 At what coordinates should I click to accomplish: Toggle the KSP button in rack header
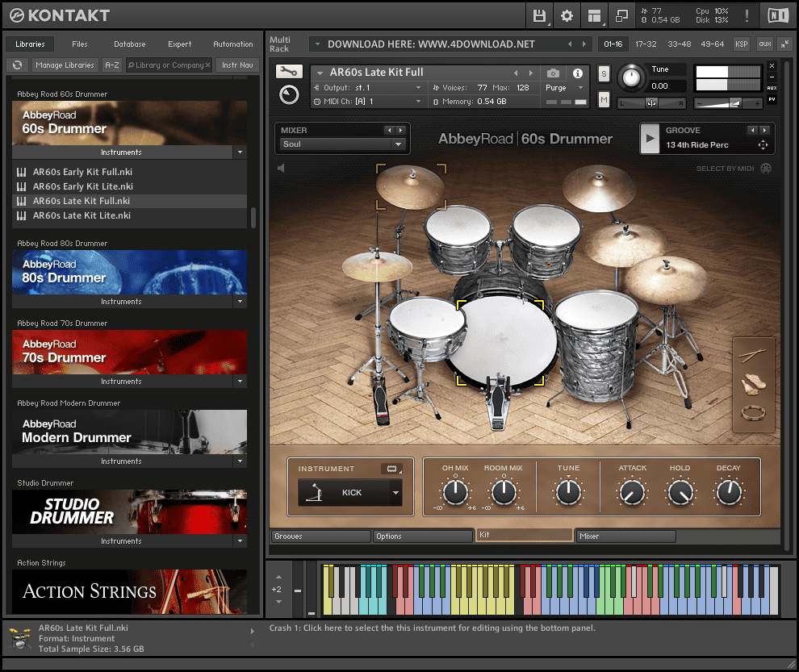coord(741,44)
